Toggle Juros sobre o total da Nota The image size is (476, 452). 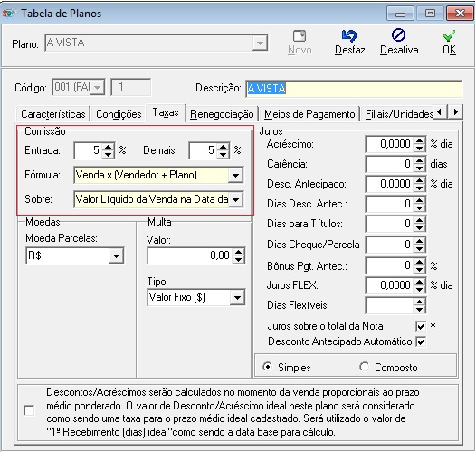point(421,326)
